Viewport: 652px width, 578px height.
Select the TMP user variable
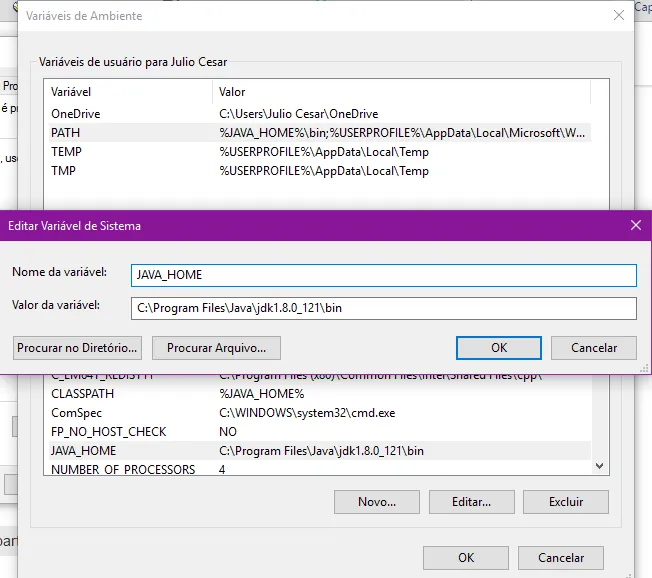65,171
